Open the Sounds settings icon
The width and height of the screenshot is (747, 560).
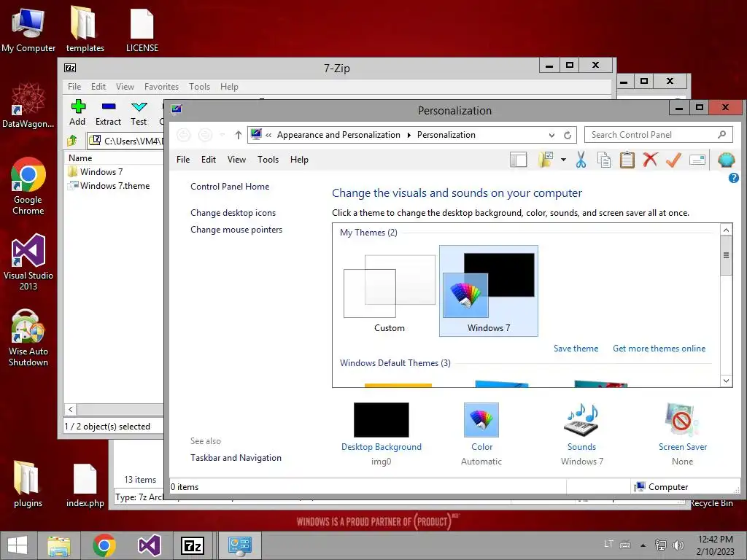pyautogui.click(x=581, y=420)
